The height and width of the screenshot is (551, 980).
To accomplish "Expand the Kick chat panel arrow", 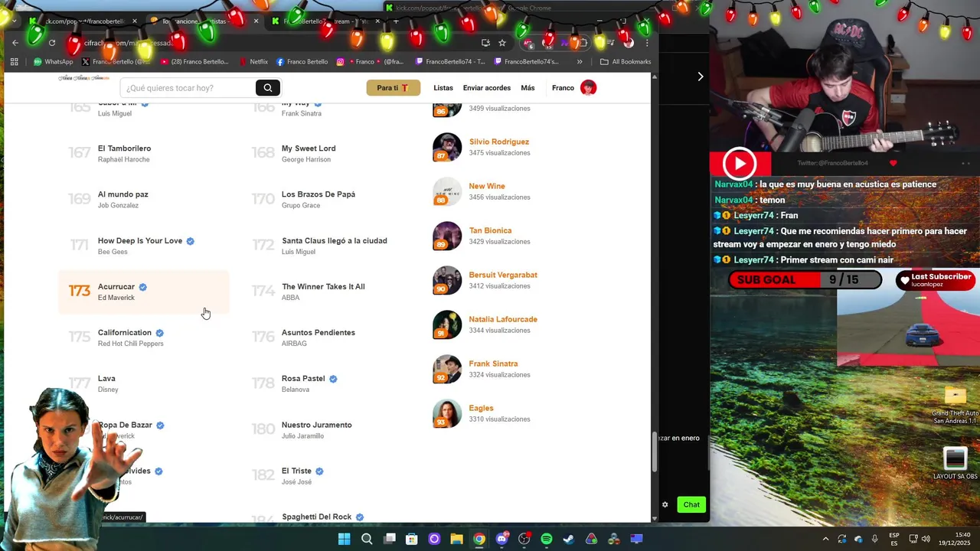I will coord(700,77).
